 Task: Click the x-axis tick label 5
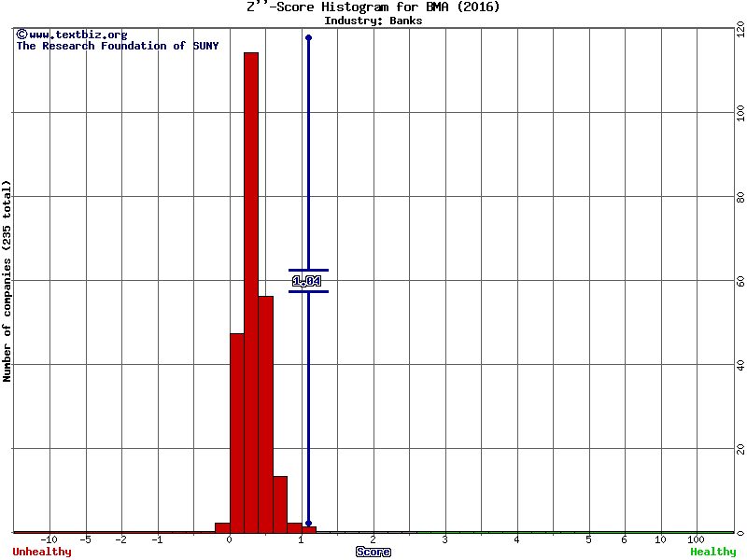[x=589, y=539]
